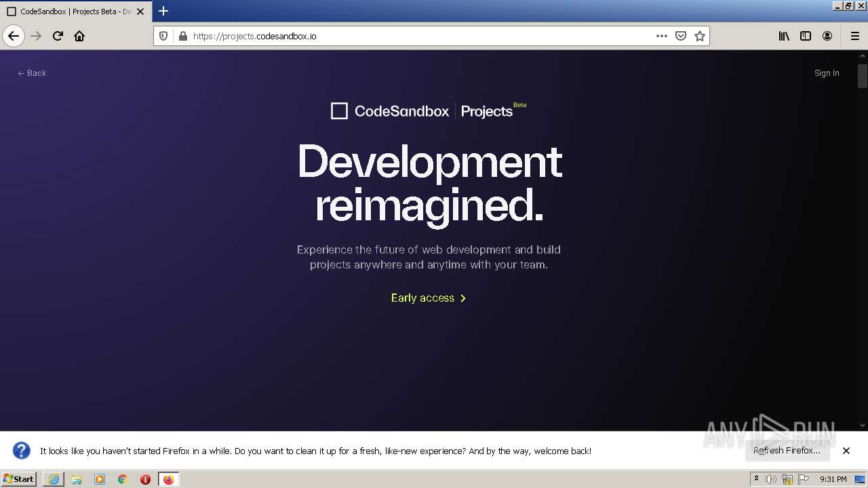Click the taskbar clock showing 9:31 PM
868x488 pixels.
833,479
